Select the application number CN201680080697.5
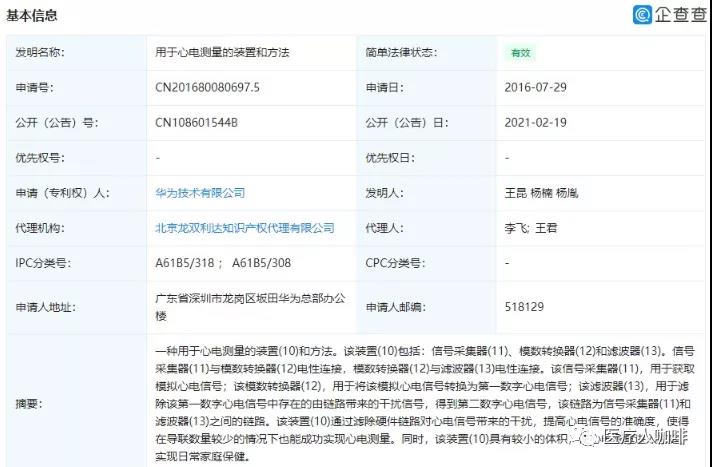712x467 pixels. point(208,87)
